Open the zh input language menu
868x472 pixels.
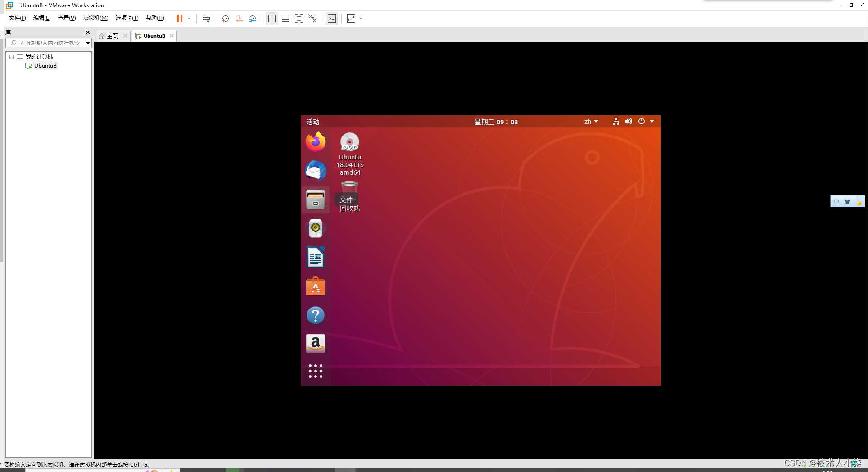click(x=591, y=122)
